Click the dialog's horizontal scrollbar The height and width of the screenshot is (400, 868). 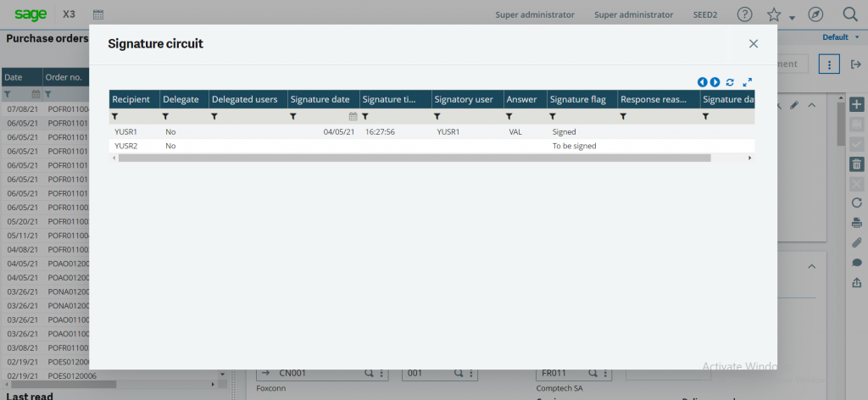[414, 158]
